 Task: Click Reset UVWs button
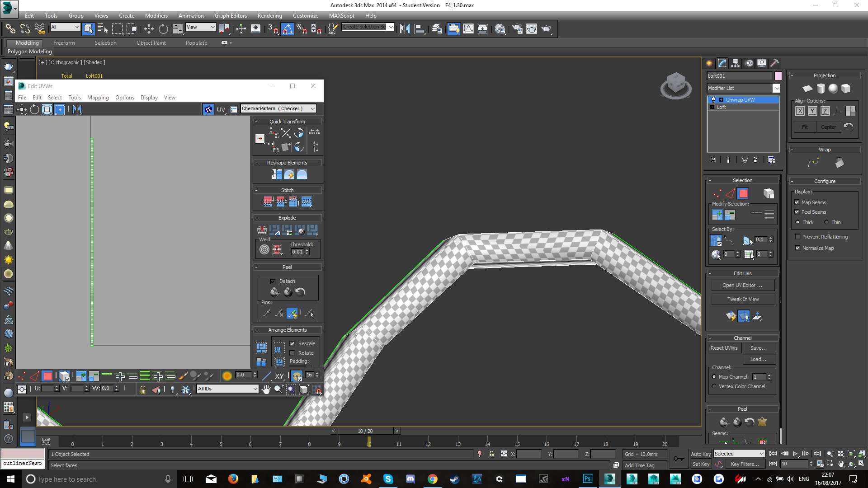coord(724,348)
